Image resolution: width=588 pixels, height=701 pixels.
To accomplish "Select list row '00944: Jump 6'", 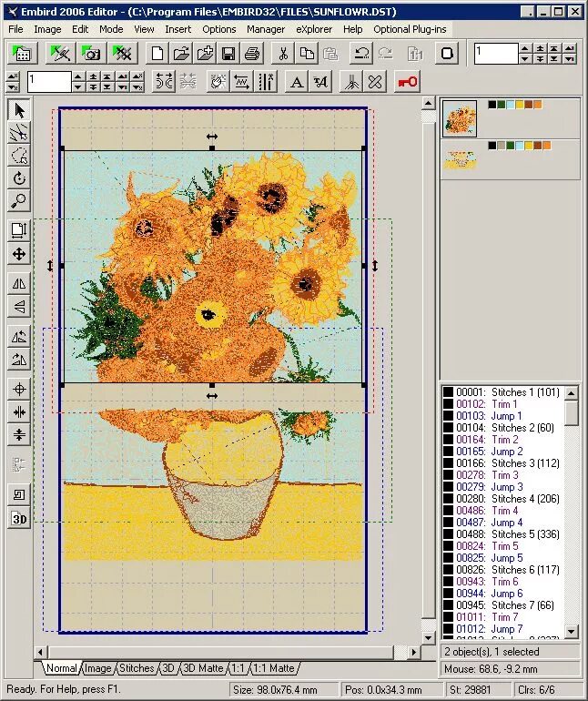I will pyautogui.click(x=503, y=594).
